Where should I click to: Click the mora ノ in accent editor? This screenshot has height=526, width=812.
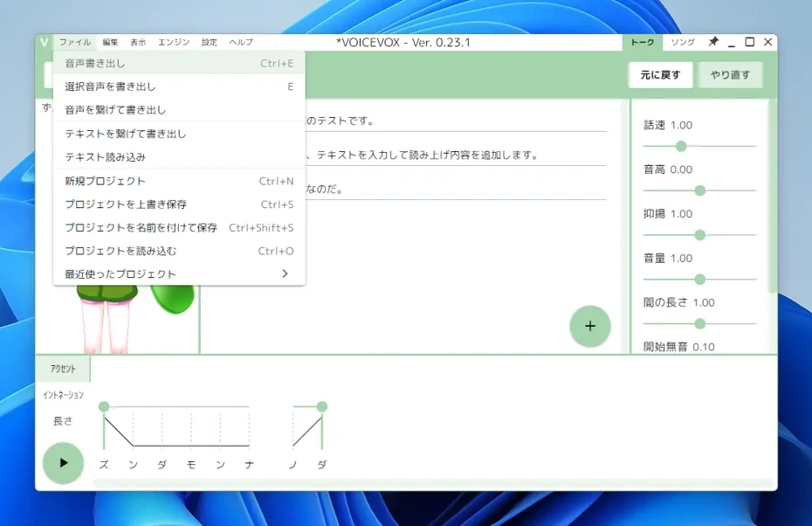293,465
